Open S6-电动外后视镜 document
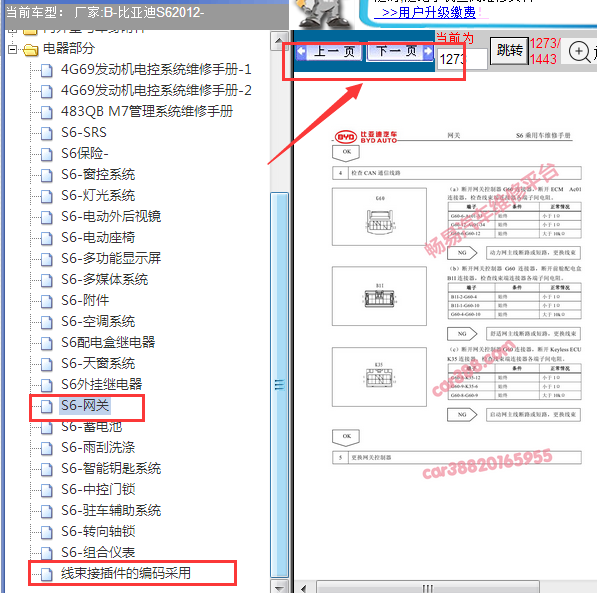Screen dimensions: 597x593 coord(111,216)
